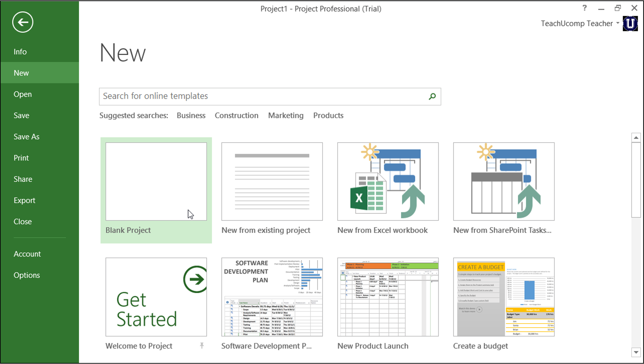Screen dimensions: 644x364
Task: Click the Help question mark icon
Action: point(584,8)
